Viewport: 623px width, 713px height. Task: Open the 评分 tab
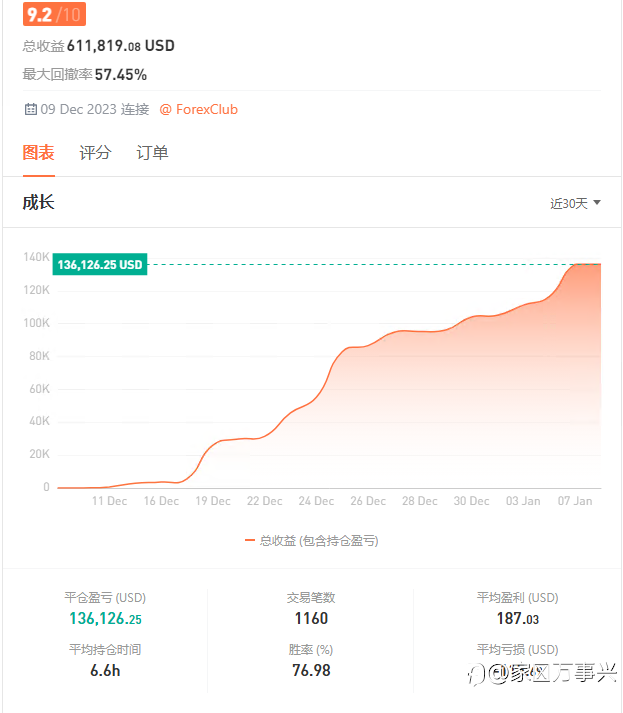point(95,153)
